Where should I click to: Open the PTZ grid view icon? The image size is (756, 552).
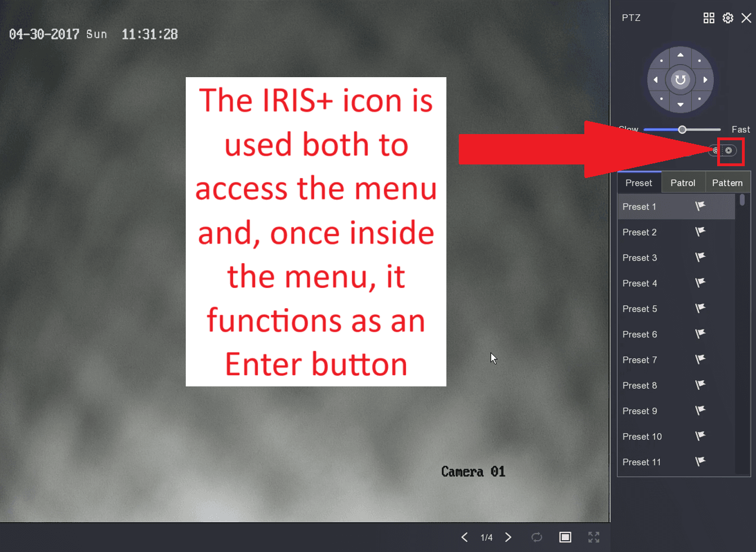pos(709,18)
